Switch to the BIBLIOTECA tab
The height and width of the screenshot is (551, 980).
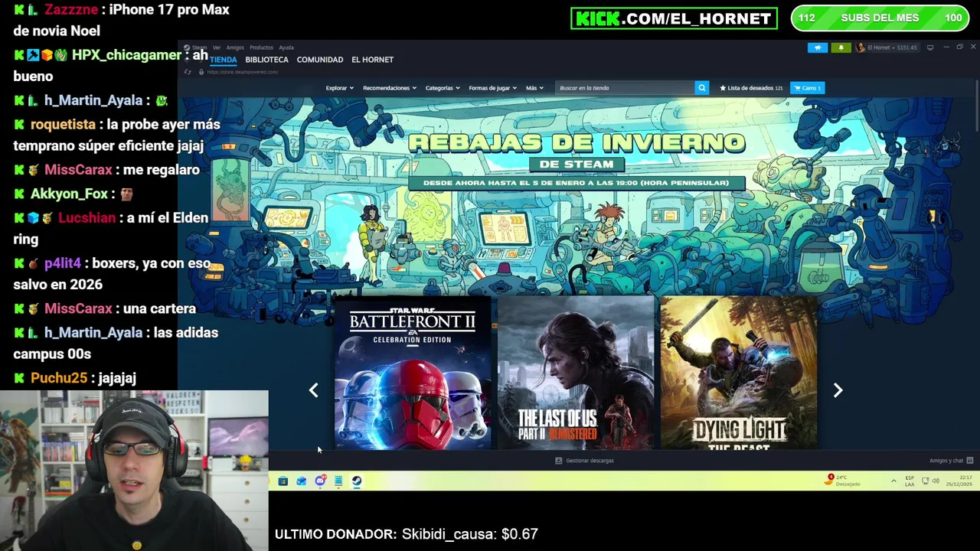point(266,60)
